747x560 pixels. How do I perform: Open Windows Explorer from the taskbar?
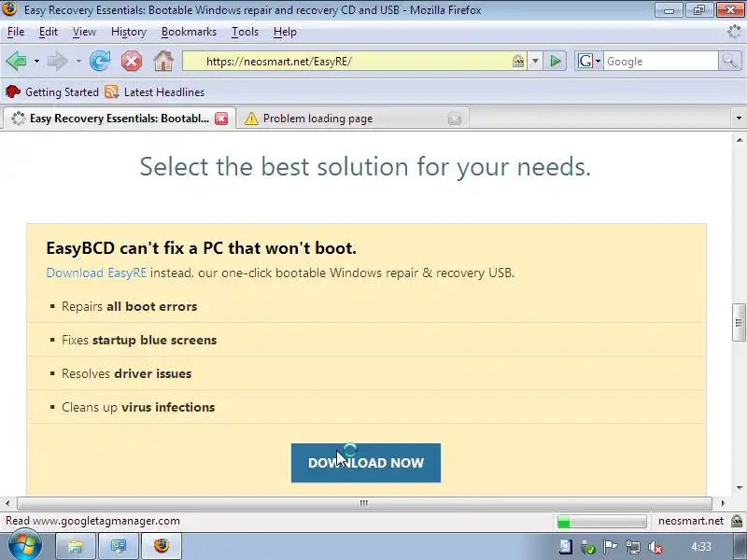pyautogui.click(x=76, y=546)
